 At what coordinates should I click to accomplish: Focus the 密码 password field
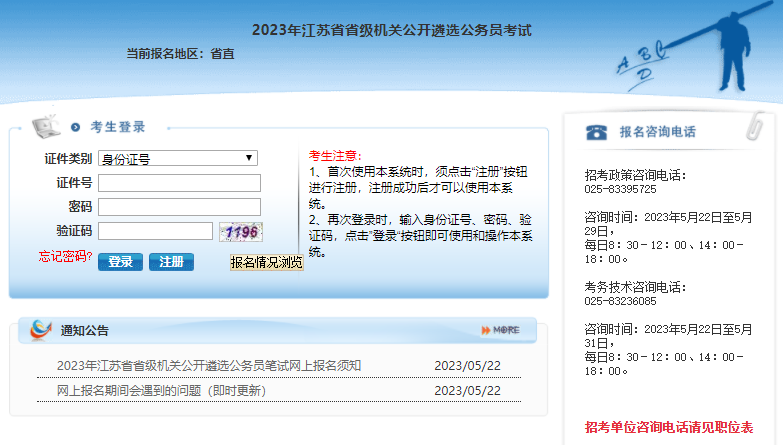coord(179,207)
